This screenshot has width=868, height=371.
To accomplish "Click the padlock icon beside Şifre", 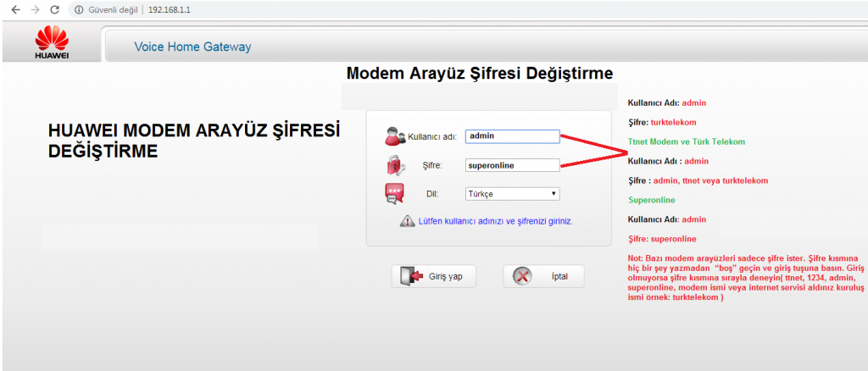I will 395,164.
